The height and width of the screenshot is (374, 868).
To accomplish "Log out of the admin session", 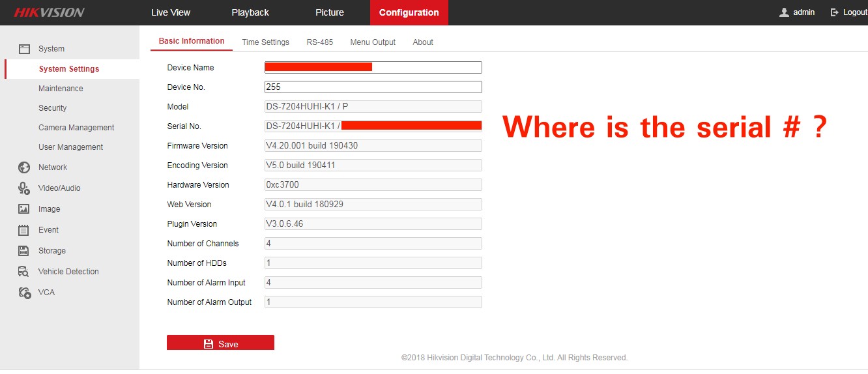I will 849,12.
